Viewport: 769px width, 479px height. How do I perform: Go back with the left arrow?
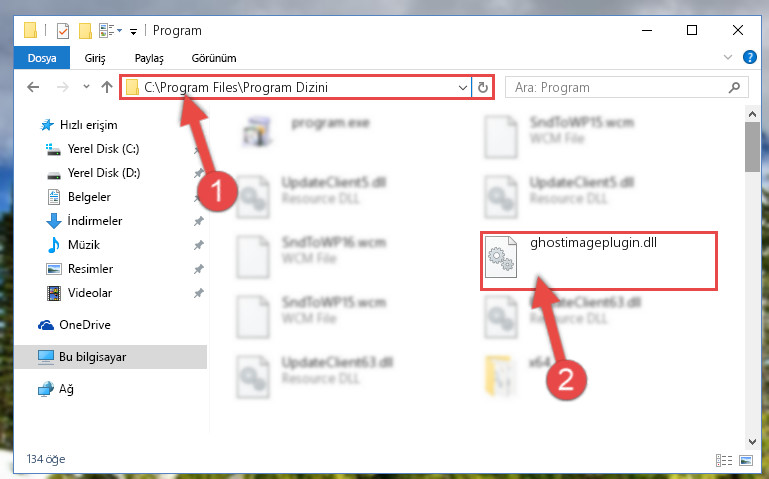[x=33, y=87]
